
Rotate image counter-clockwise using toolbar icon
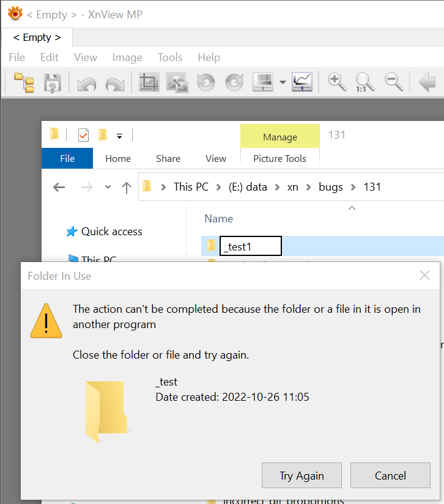tap(206, 82)
